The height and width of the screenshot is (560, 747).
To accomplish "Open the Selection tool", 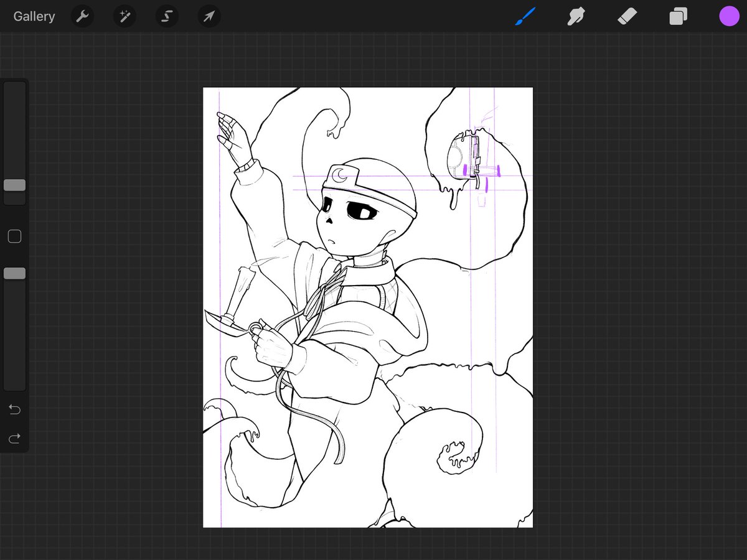I will pos(166,16).
